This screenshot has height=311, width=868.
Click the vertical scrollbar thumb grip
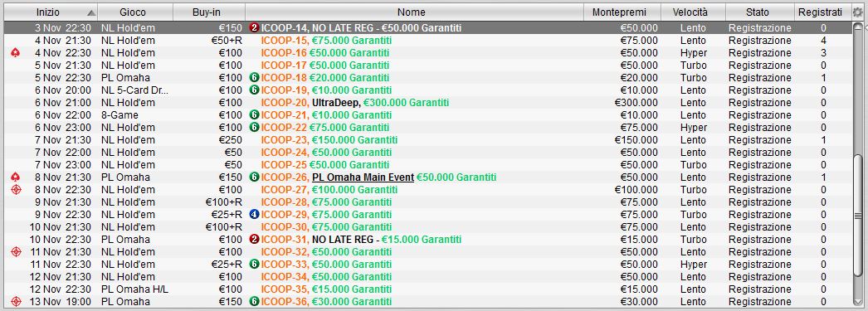(858, 216)
